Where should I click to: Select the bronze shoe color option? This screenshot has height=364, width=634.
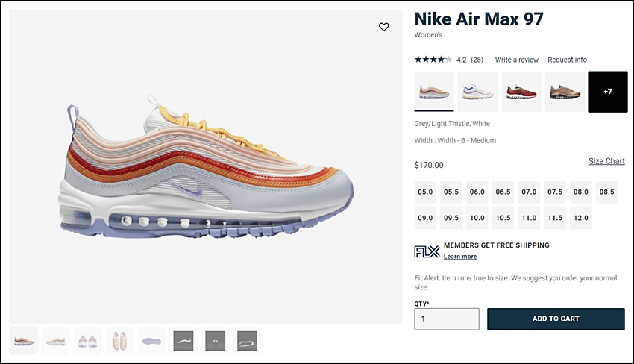[565, 92]
